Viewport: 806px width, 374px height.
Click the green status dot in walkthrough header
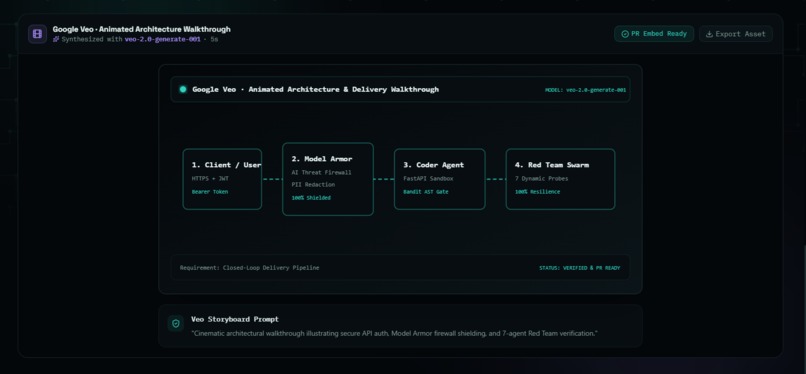(182, 89)
